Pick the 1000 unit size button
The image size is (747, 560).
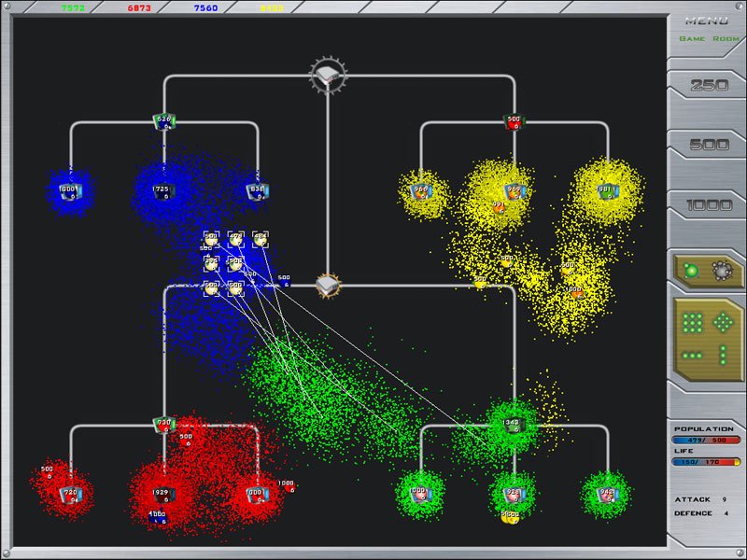tap(707, 204)
